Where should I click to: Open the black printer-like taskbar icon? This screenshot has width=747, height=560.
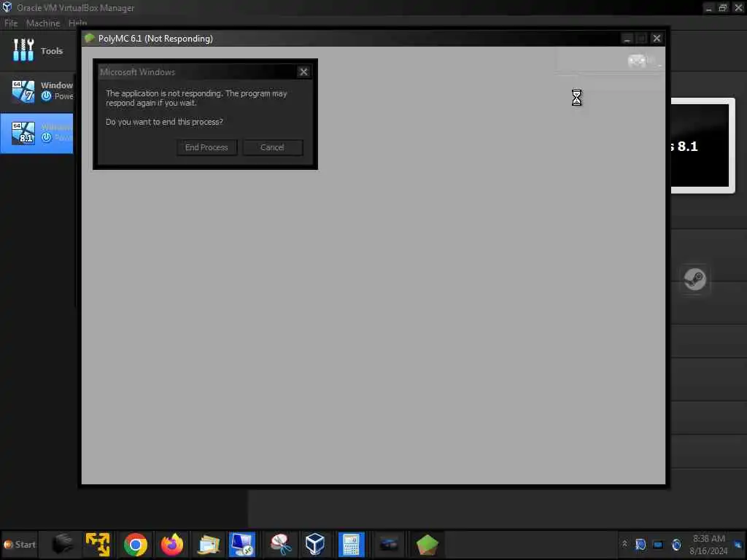[x=63, y=544]
